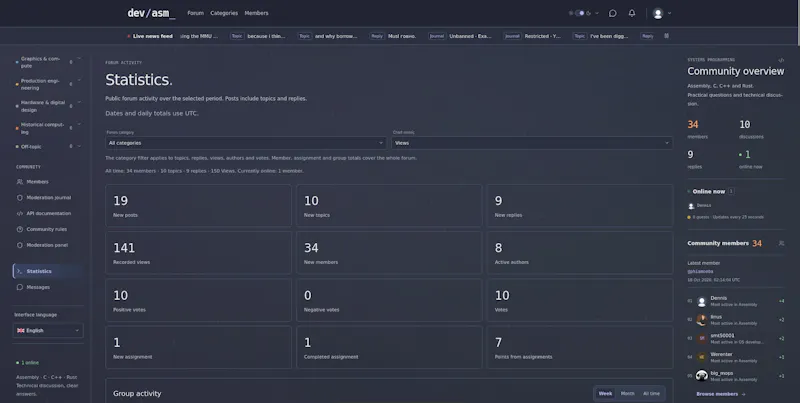The height and width of the screenshot is (403, 800).
Task: Click the code icon beside Systems Programming
Action: click(781, 60)
